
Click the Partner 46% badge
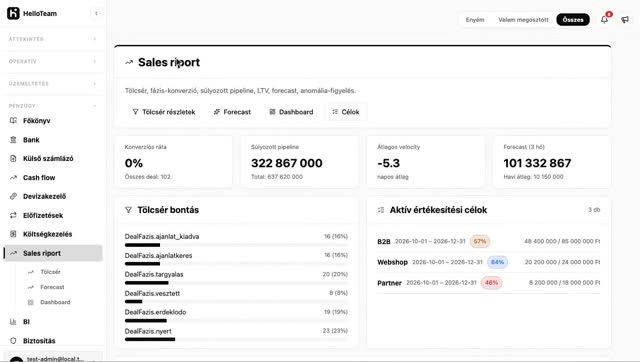point(491,282)
